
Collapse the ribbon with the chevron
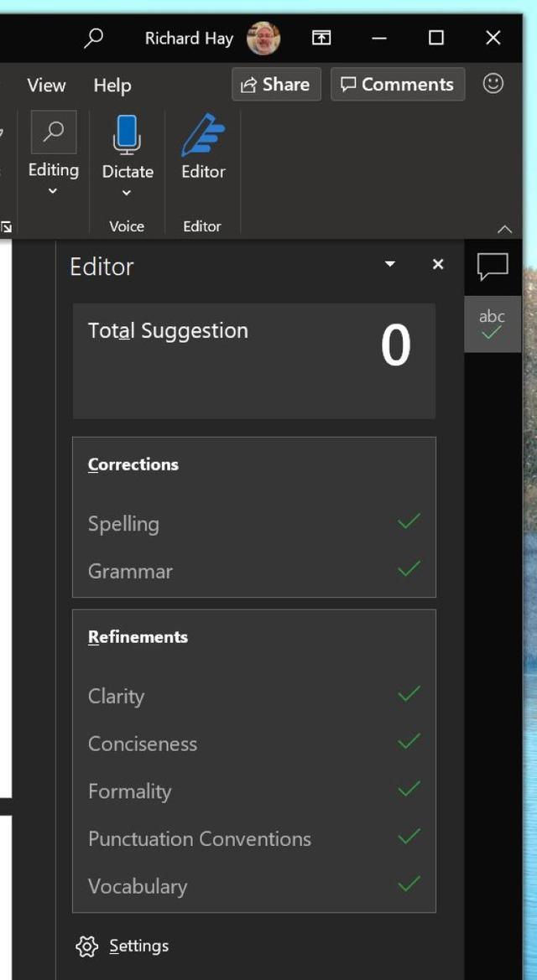(x=504, y=228)
